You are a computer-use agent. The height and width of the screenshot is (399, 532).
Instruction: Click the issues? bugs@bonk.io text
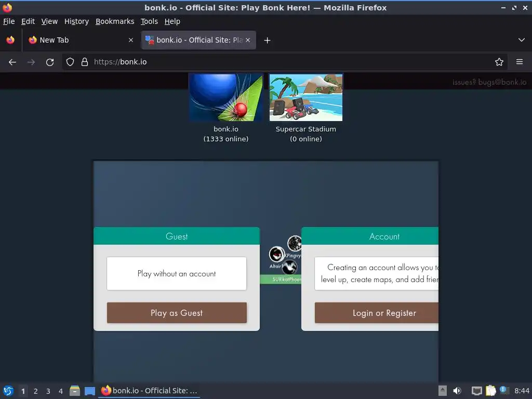[x=489, y=82]
